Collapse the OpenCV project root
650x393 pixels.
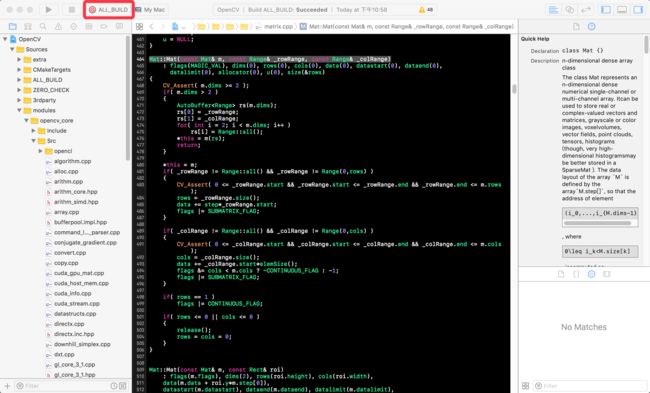pos(5,39)
